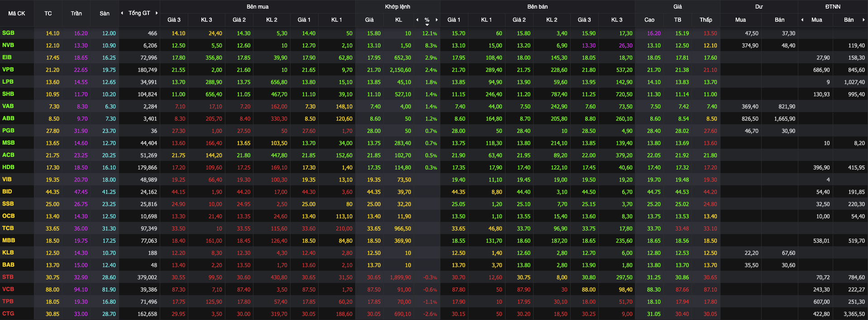Viewport: 868px width, 320px height.
Task: Click TPB's -1.1% change value
Action: (x=430, y=302)
